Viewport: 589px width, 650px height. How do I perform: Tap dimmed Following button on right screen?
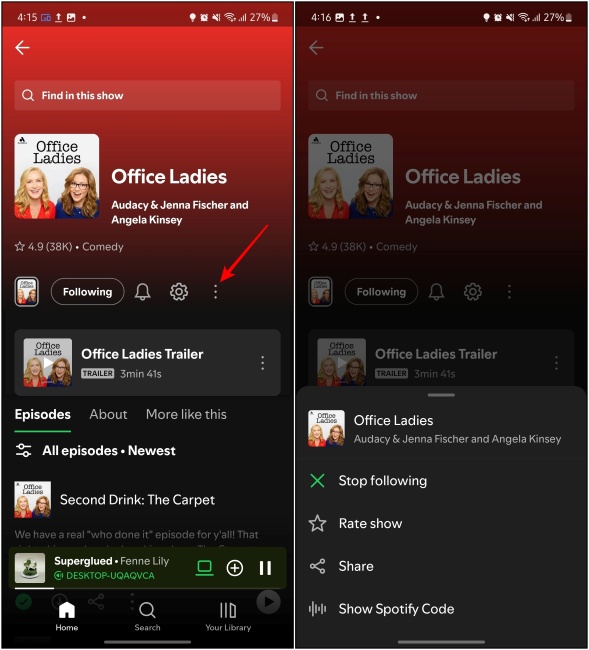pos(381,292)
